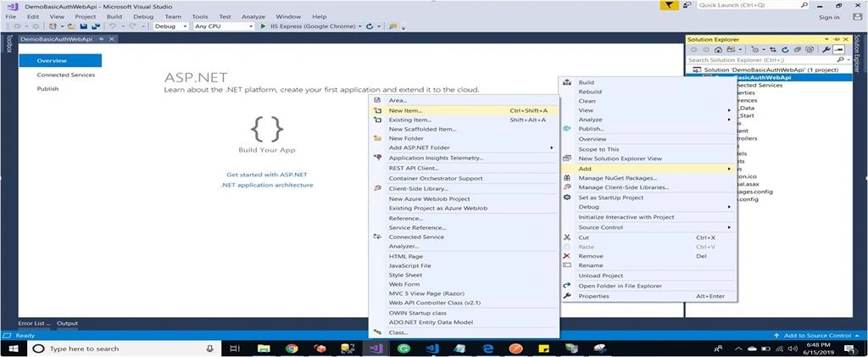Click the Save All toolbar icon
This screenshot has width=868, height=357.
point(96,26)
